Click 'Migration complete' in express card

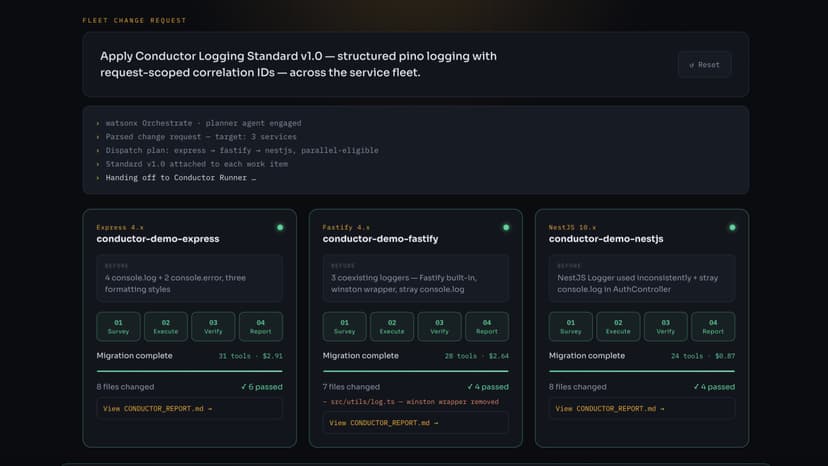[134, 356]
